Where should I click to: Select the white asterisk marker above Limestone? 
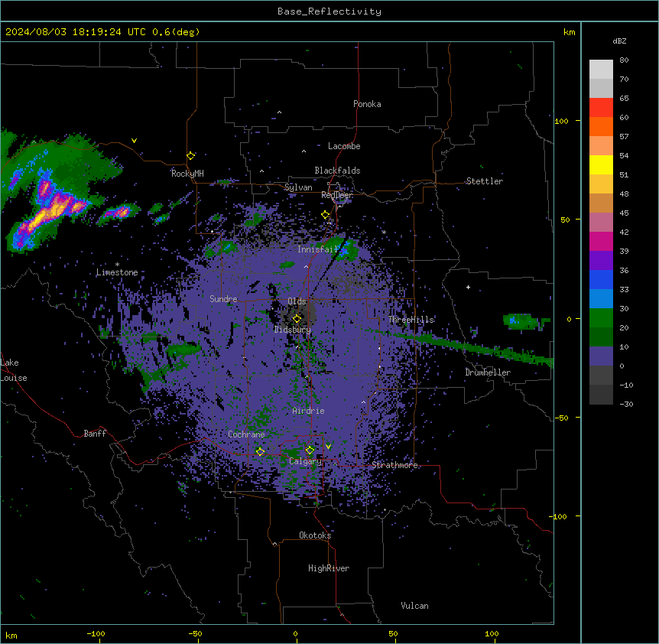click(117, 265)
